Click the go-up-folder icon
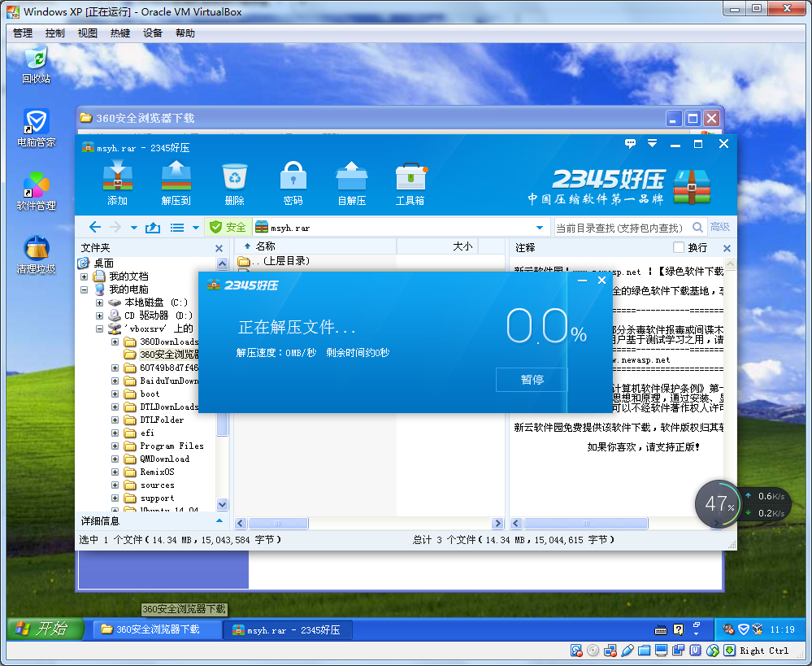 pos(153,228)
